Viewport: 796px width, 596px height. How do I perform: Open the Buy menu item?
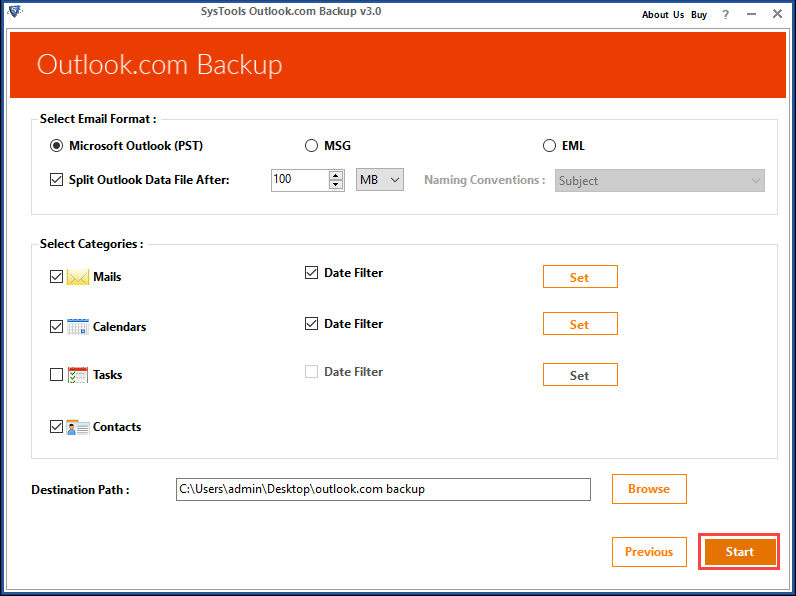(699, 15)
